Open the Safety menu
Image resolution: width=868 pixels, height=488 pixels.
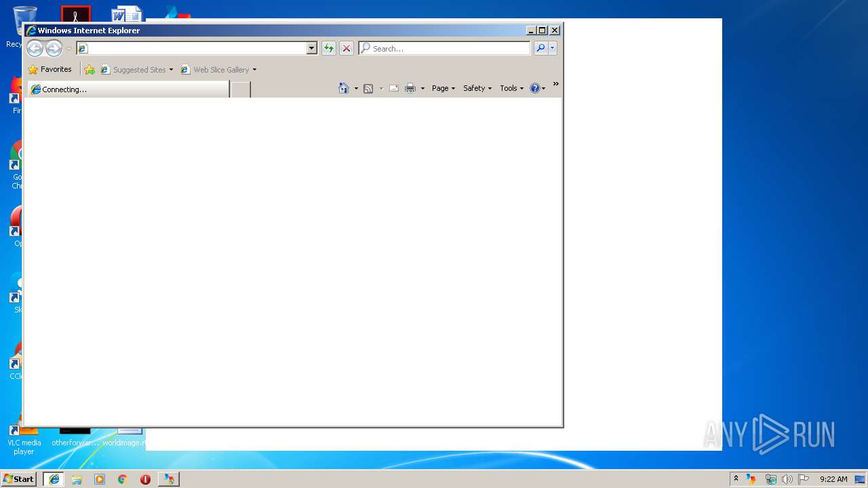(x=477, y=88)
